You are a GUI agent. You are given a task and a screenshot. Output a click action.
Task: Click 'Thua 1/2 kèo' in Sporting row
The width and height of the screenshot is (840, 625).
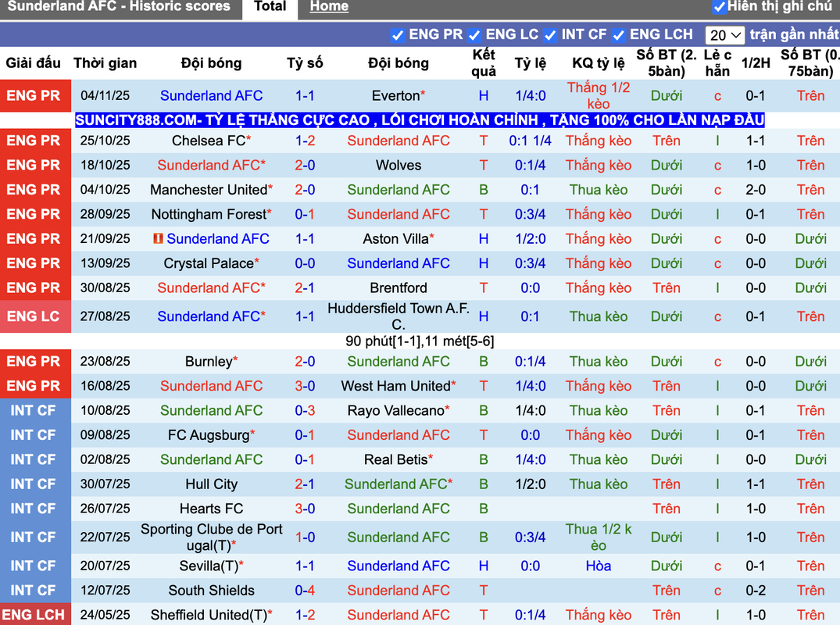[599, 537]
